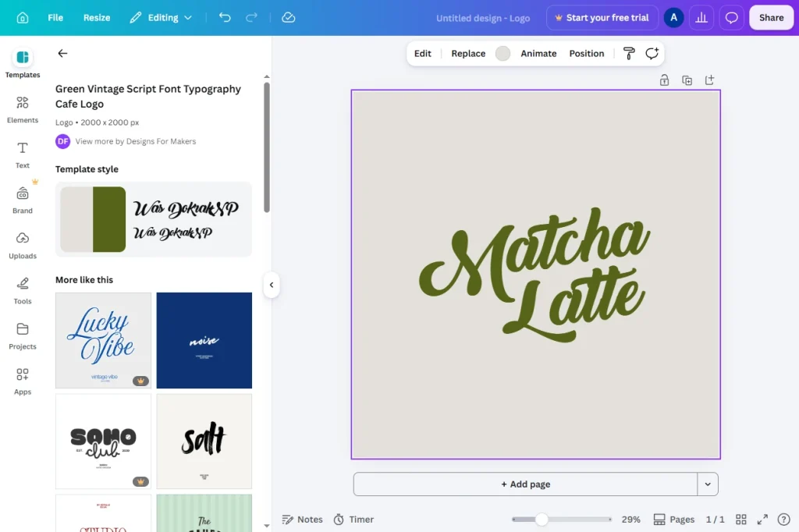Click the + Add page button
This screenshot has height=532, width=799.
tap(525, 484)
